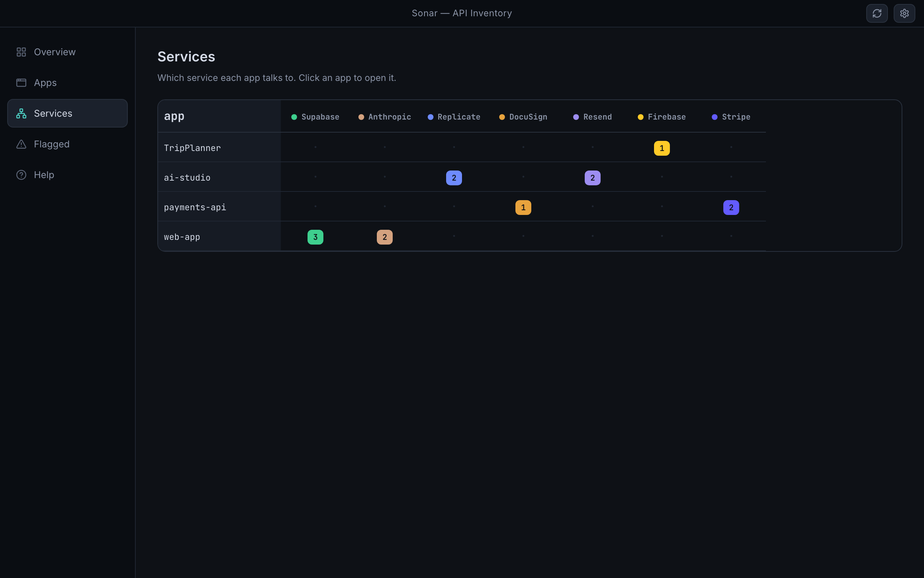Open the Help page
Viewport: 924px width, 578px height.
pos(67,175)
